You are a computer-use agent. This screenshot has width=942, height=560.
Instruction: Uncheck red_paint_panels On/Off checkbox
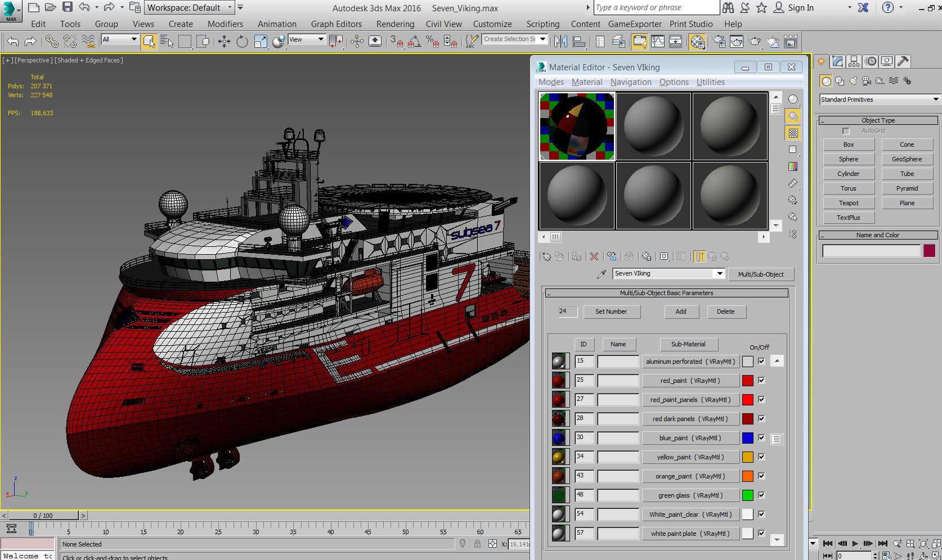[x=761, y=400]
